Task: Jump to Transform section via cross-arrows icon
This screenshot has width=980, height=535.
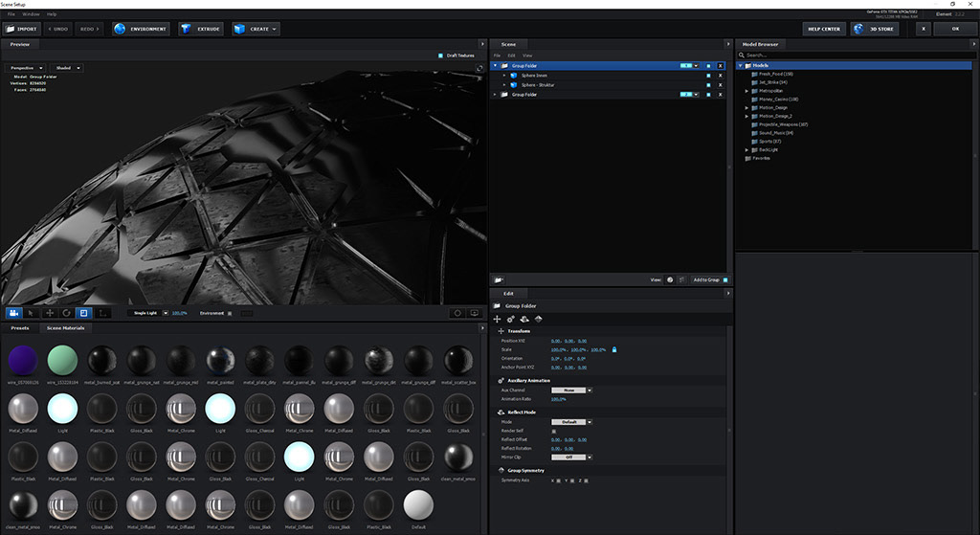Action: (x=497, y=319)
